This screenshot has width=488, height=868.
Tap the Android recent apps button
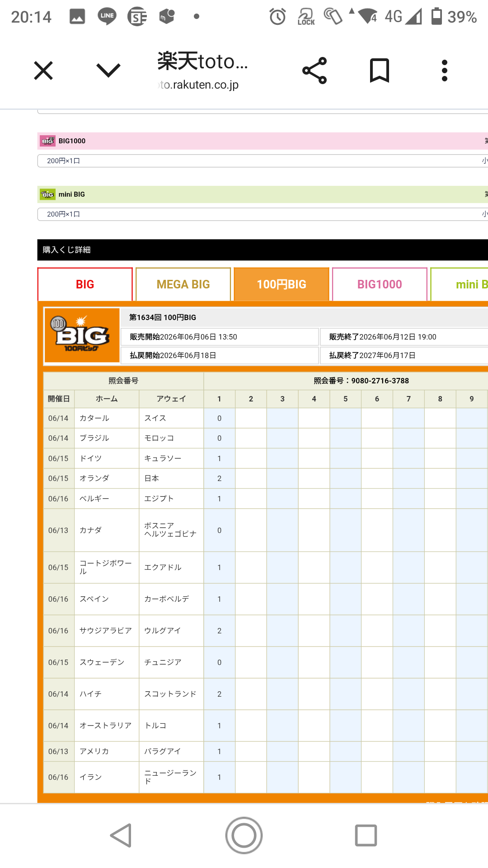click(x=366, y=835)
